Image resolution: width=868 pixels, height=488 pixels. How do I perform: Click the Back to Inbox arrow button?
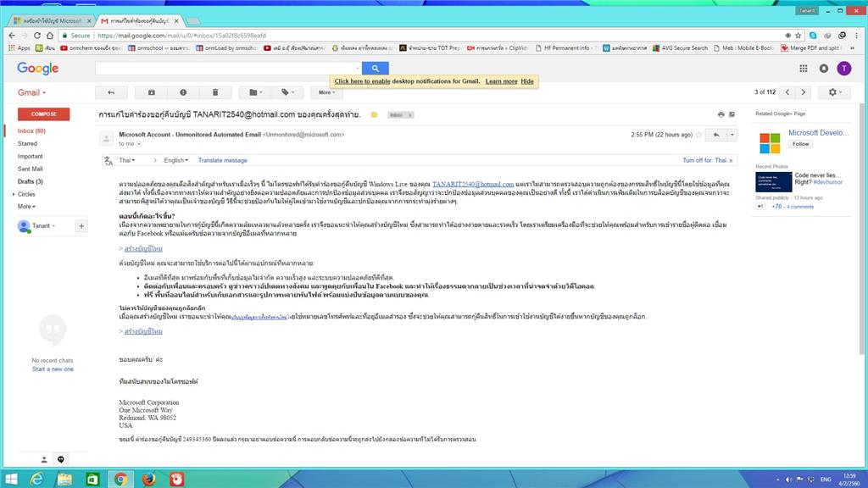(x=111, y=92)
